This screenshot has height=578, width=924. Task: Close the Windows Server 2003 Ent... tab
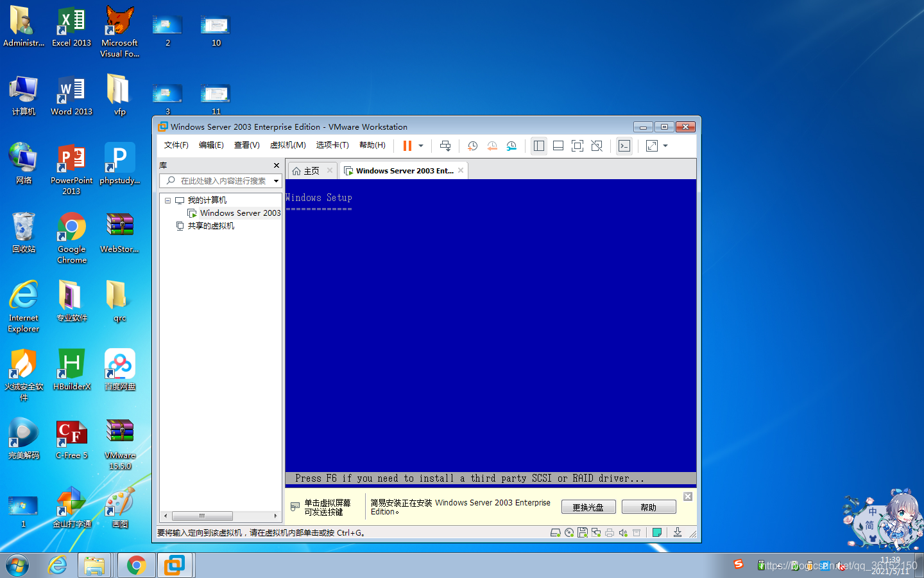pyautogui.click(x=461, y=170)
